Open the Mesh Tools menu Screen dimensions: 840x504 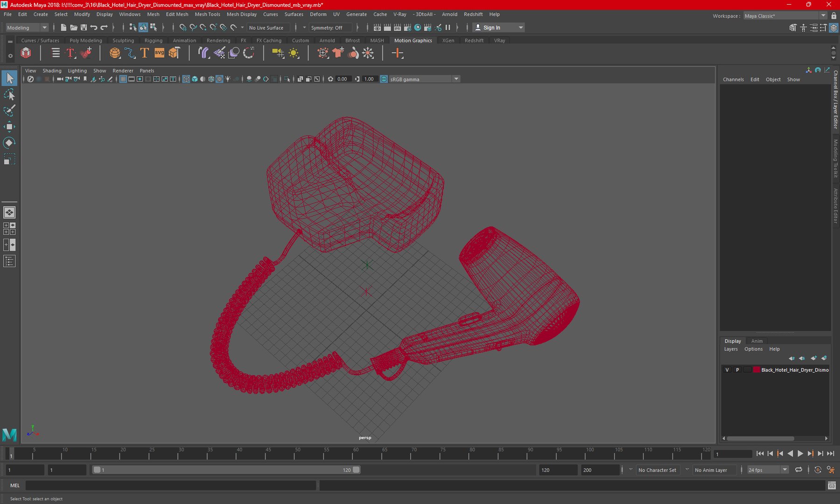207,14
